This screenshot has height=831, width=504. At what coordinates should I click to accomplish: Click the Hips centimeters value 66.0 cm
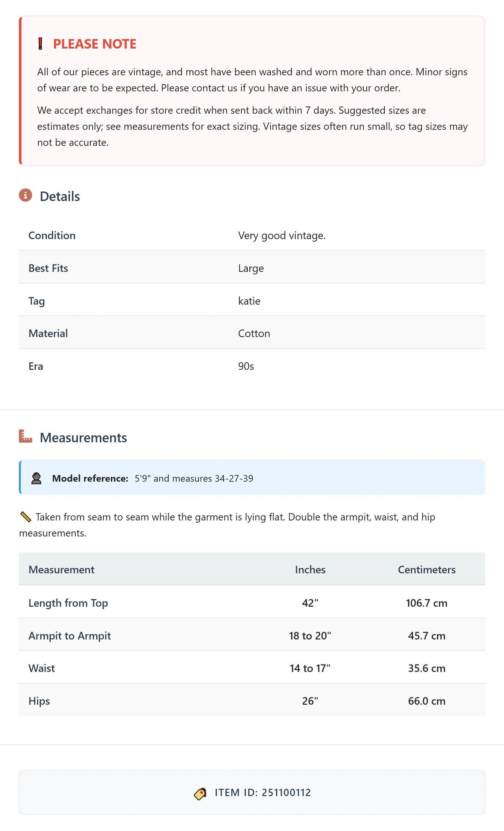click(427, 701)
